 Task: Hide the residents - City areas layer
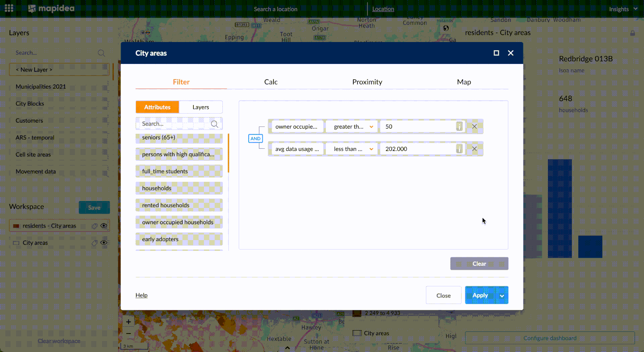coord(103,225)
